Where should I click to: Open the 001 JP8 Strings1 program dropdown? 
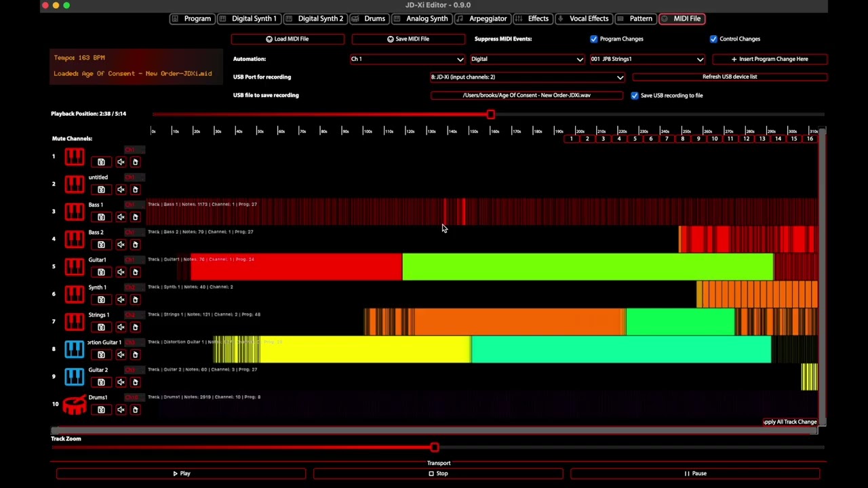click(648, 59)
